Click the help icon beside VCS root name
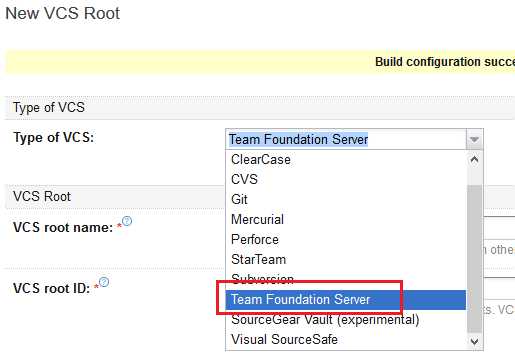Viewport: 515px width, 361px height. coord(127,221)
